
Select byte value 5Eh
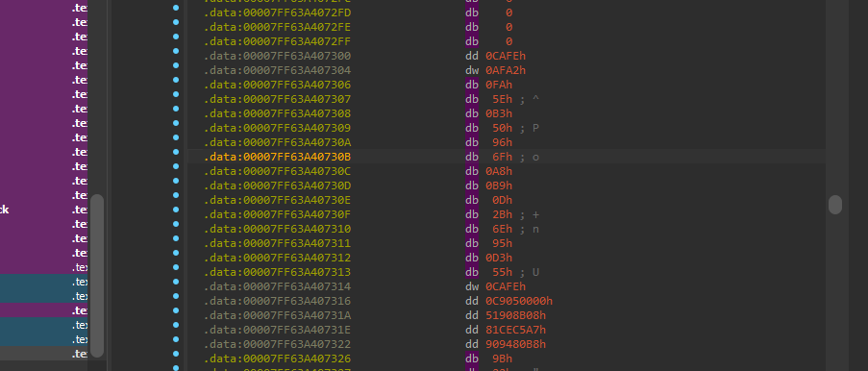point(502,100)
